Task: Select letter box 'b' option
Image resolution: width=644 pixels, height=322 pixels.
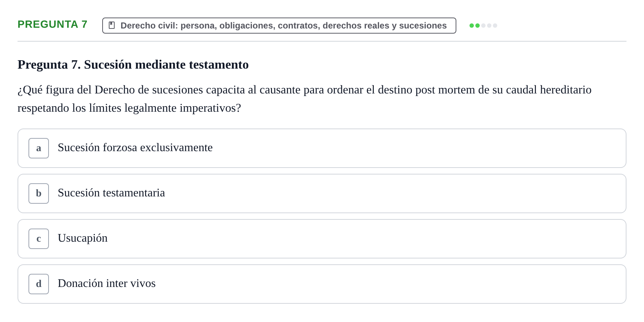Action: [39, 193]
